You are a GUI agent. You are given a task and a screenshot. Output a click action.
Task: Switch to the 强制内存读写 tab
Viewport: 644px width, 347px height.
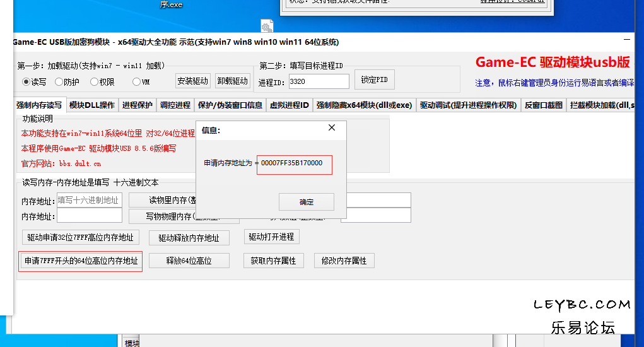click(39, 105)
